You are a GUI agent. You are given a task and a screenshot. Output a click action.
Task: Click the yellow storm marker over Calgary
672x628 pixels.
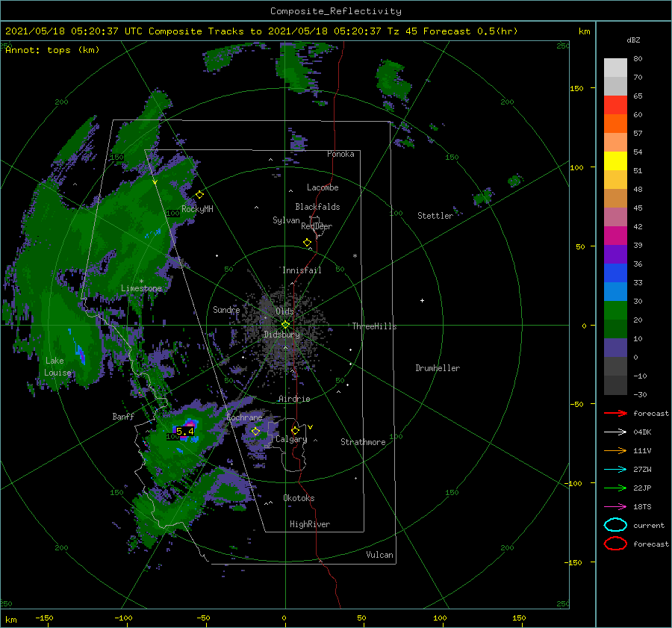point(295,430)
